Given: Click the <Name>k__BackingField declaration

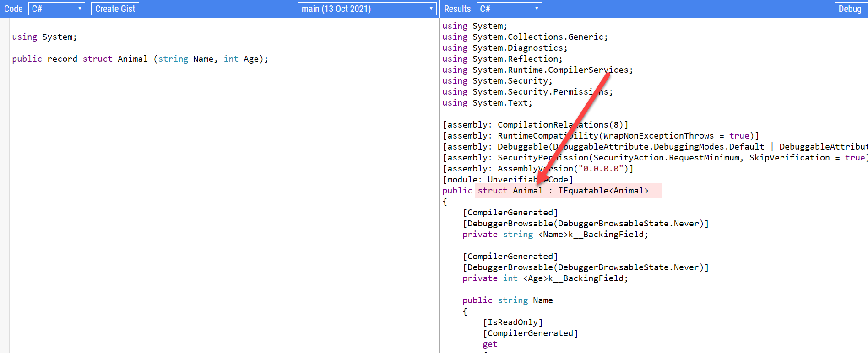Looking at the screenshot, I should [593, 235].
